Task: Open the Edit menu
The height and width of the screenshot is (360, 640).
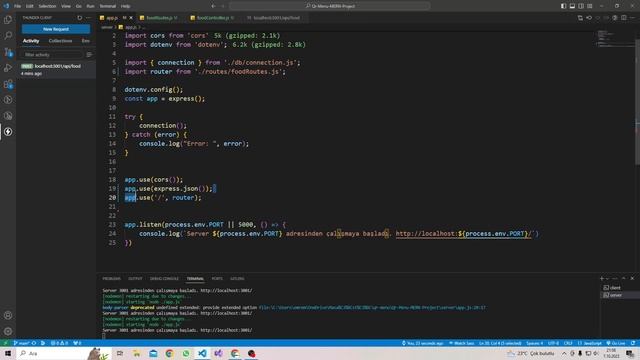Action: pos(30,6)
